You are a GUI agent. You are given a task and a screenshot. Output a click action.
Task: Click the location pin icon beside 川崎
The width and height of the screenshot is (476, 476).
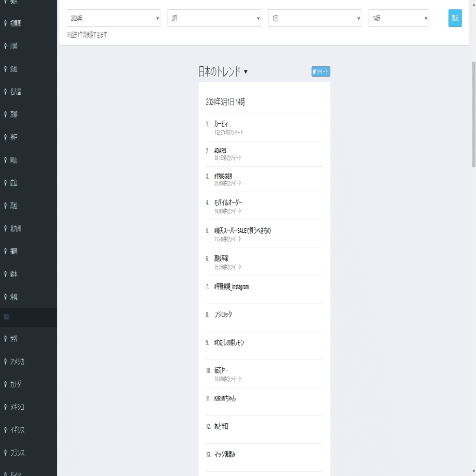[x=5, y=46]
